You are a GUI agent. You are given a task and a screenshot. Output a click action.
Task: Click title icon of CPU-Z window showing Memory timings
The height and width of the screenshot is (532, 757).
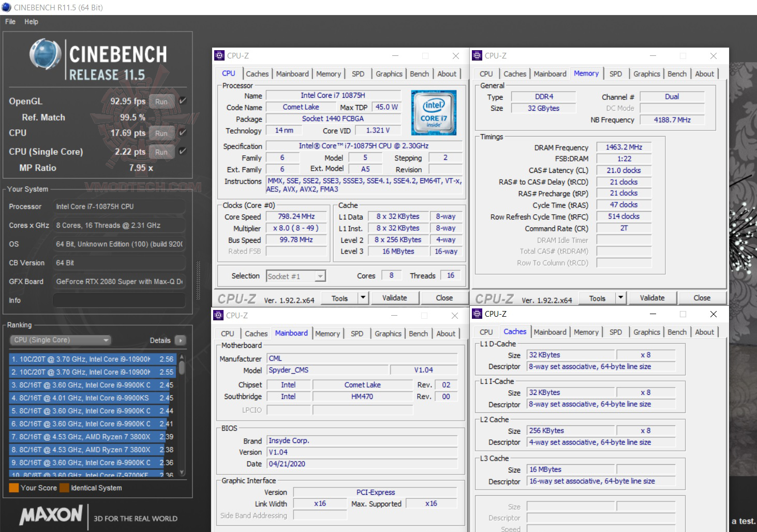coord(477,56)
